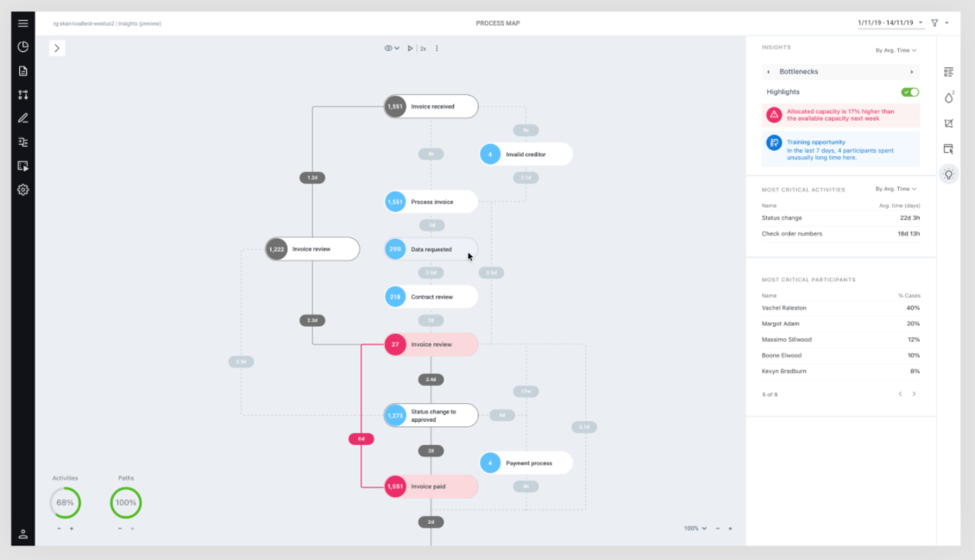Open the Settings gear in the sidebar
Image resolution: width=975 pixels, height=560 pixels.
tap(22, 189)
